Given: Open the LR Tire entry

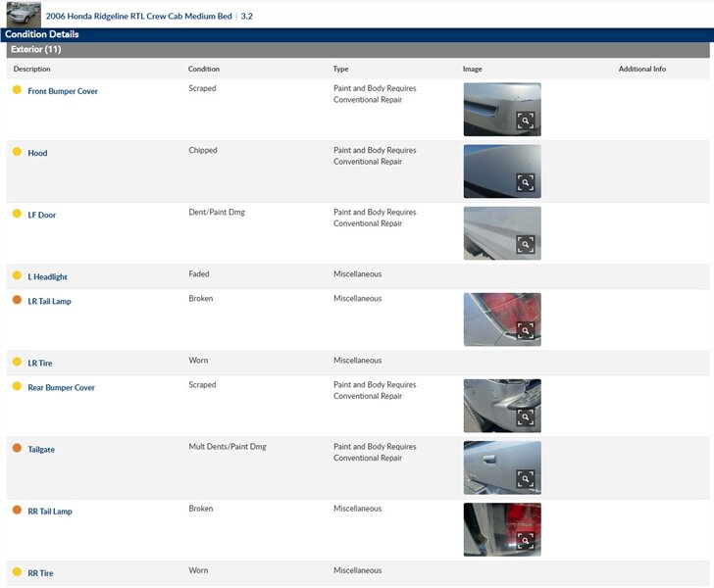Looking at the screenshot, I should [x=39, y=363].
